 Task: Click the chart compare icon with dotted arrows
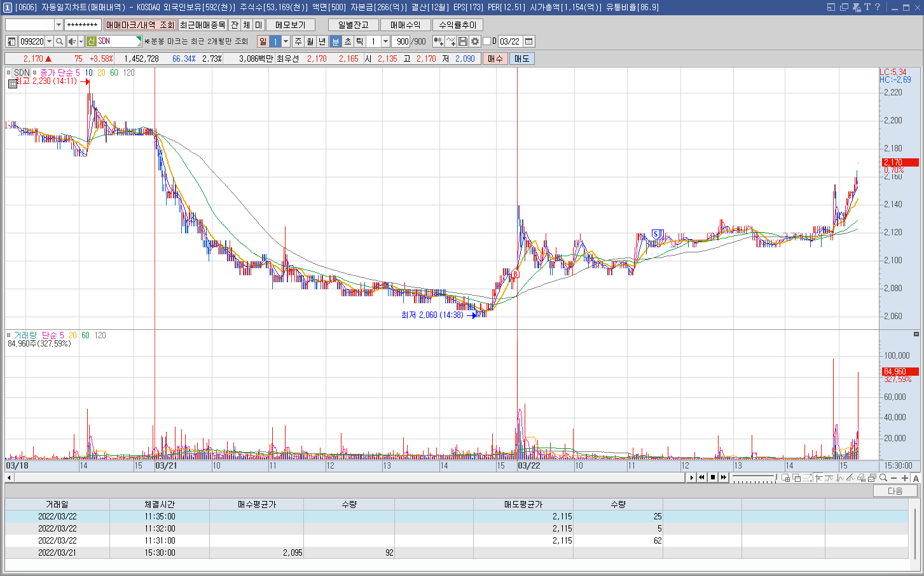[x=807, y=477]
